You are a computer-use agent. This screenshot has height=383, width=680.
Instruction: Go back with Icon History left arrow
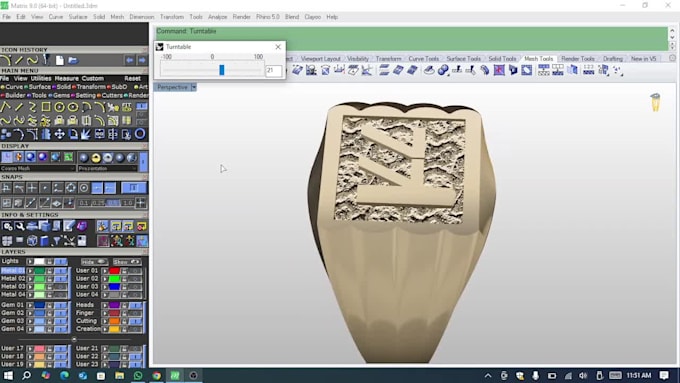(x=130, y=60)
